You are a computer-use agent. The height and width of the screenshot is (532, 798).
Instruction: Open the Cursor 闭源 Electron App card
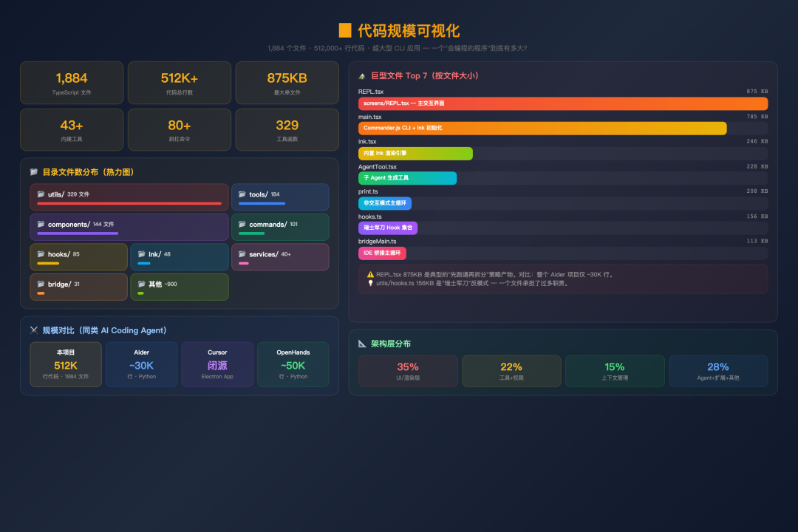[217, 364]
